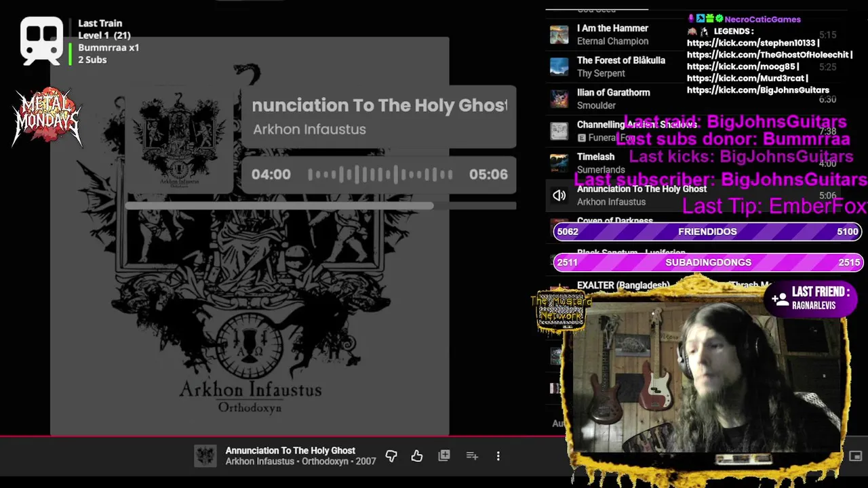Open the Channelling Ancient Shadows thumbnail
868x488 pixels.
coord(559,131)
